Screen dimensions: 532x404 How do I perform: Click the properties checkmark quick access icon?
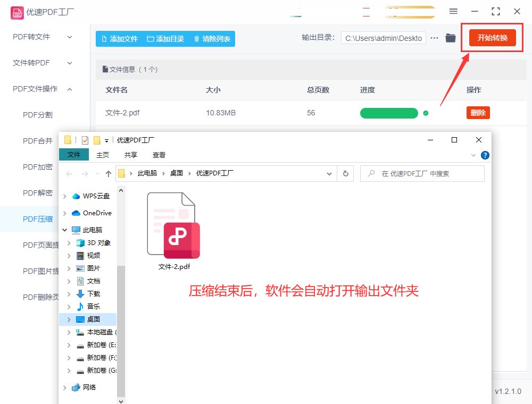coord(85,140)
